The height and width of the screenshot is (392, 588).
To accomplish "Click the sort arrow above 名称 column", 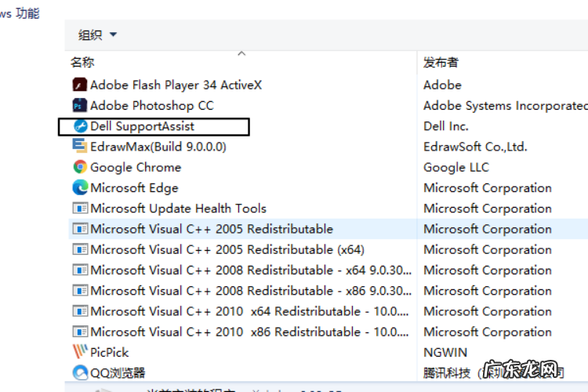I will point(241,54).
